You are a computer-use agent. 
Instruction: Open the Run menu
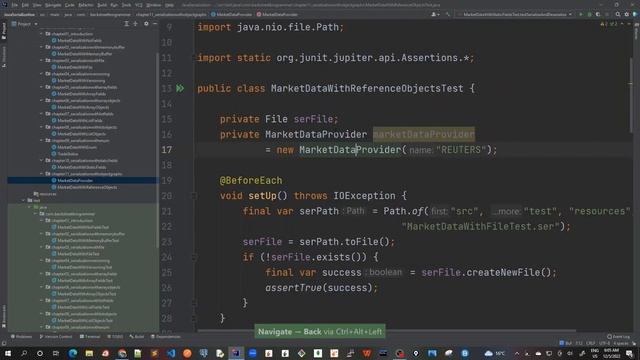pyautogui.click(x=114, y=5)
